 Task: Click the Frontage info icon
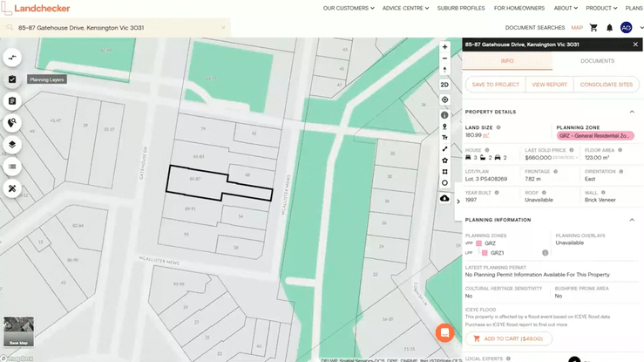555,171
